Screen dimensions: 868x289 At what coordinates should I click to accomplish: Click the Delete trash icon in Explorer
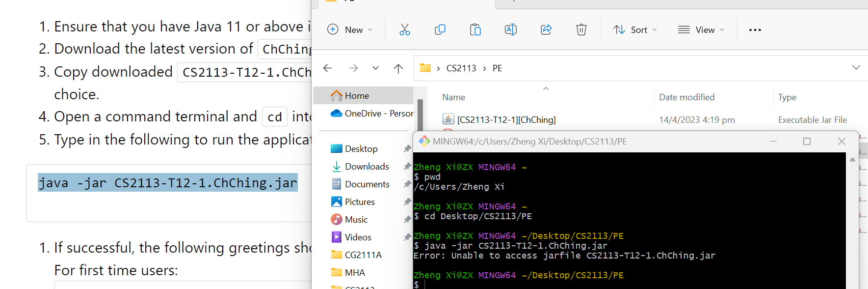pyautogui.click(x=581, y=29)
